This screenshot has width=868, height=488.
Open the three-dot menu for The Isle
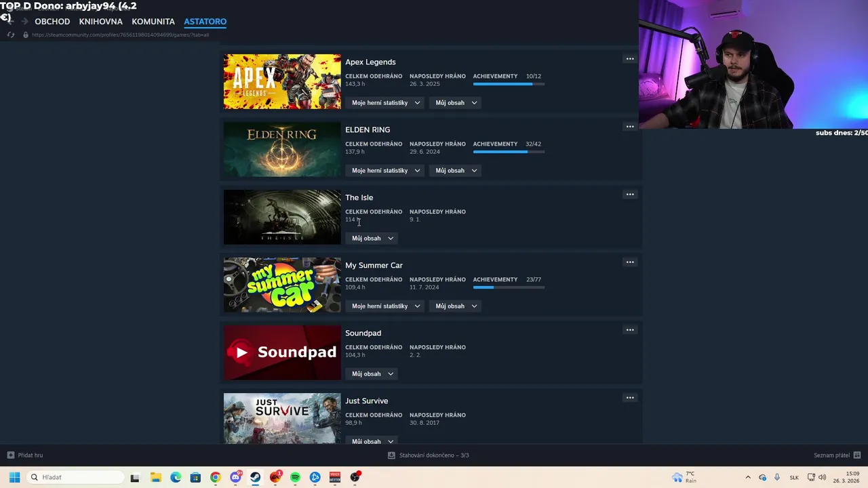pyautogui.click(x=630, y=195)
